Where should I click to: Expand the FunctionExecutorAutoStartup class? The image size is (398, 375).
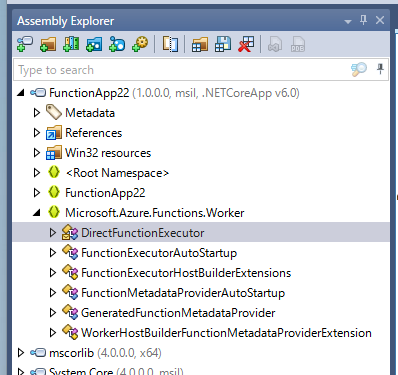[53, 253]
